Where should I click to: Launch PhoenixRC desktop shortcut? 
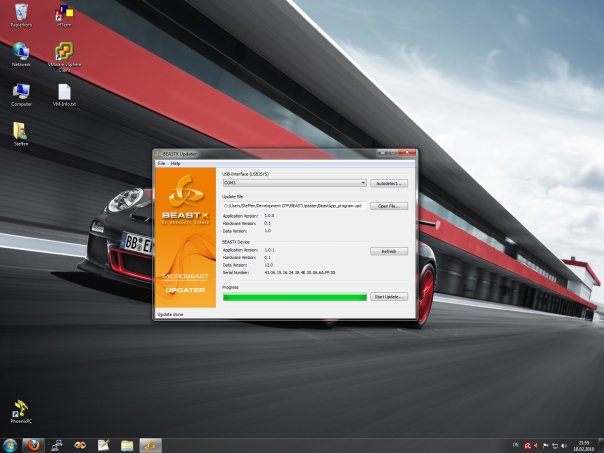(x=21, y=410)
